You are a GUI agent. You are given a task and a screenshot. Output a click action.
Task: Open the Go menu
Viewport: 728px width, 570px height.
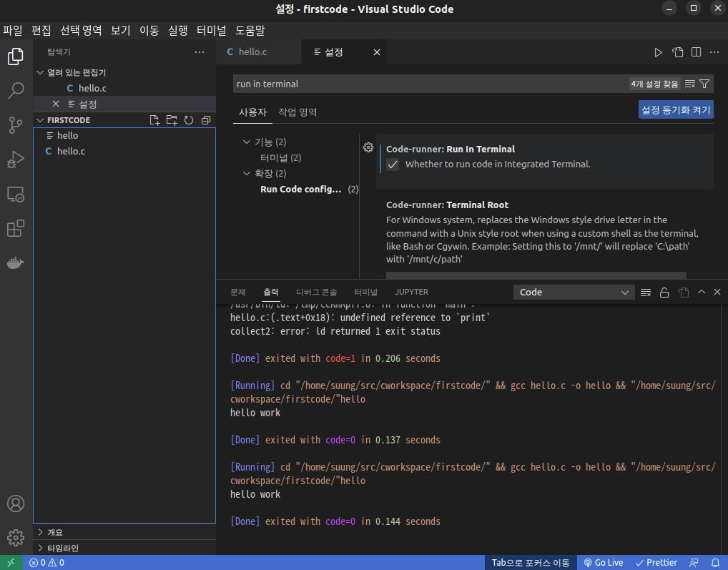tap(149, 31)
